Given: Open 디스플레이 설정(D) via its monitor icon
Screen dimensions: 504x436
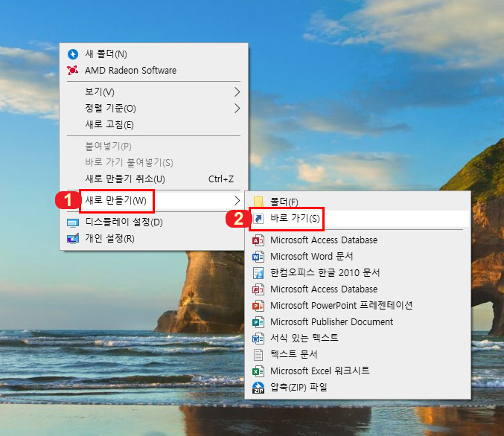Looking at the screenshot, I should tap(73, 222).
